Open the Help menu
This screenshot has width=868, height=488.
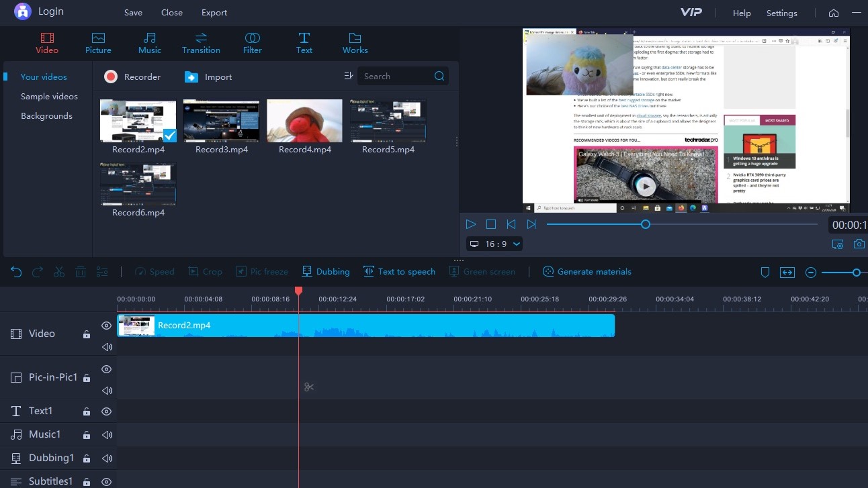pyautogui.click(x=742, y=13)
